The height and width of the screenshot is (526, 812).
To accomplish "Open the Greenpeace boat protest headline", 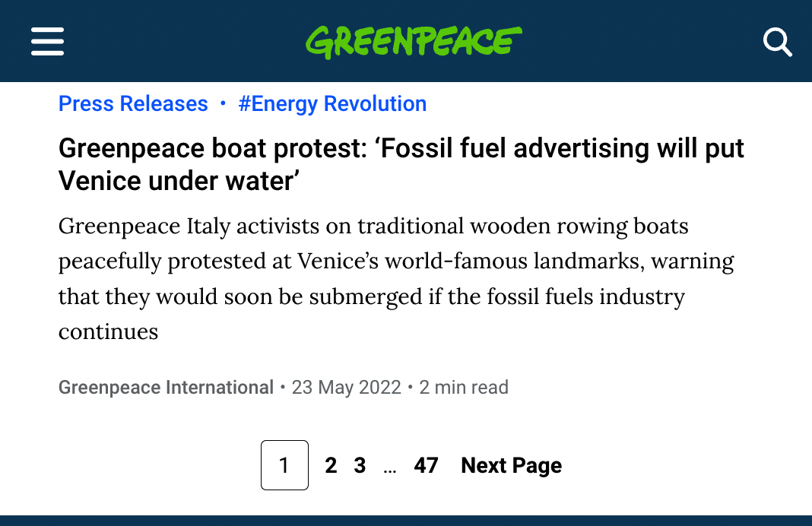I will pos(401,164).
